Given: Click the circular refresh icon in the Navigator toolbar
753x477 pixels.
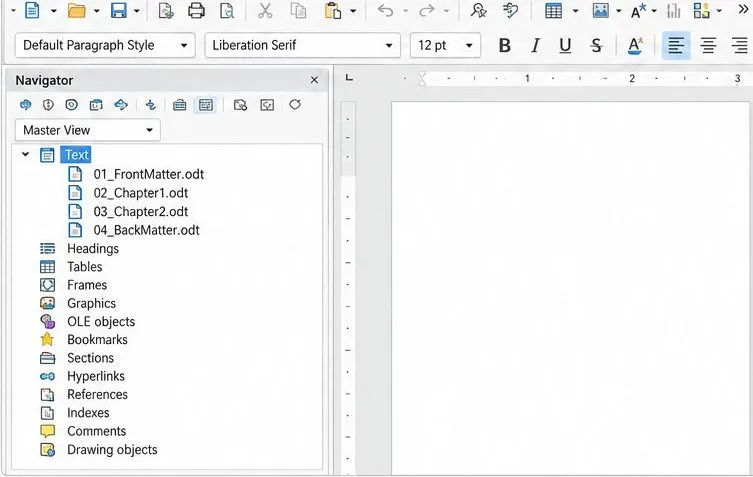Looking at the screenshot, I should pos(295,105).
